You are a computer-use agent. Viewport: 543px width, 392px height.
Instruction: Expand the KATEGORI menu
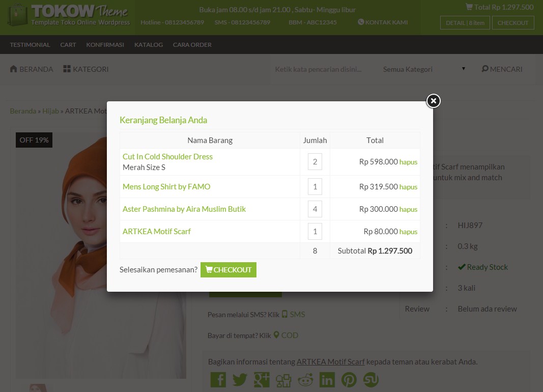tap(85, 69)
